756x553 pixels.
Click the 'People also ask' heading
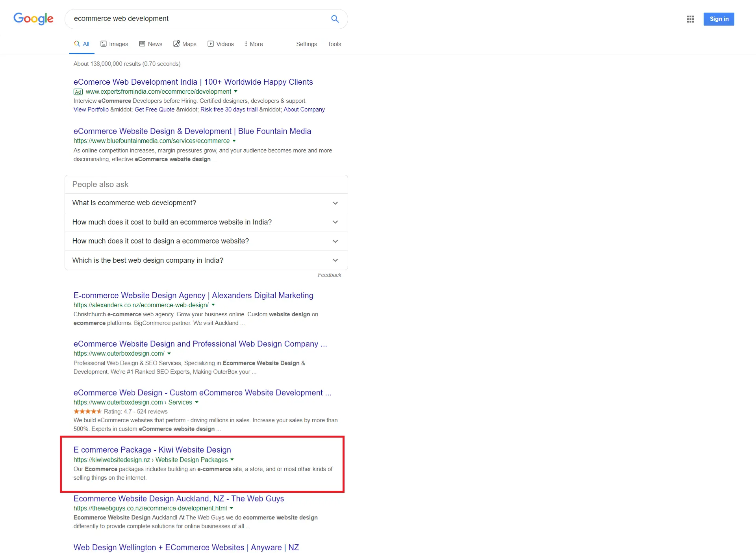pyautogui.click(x=100, y=184)
